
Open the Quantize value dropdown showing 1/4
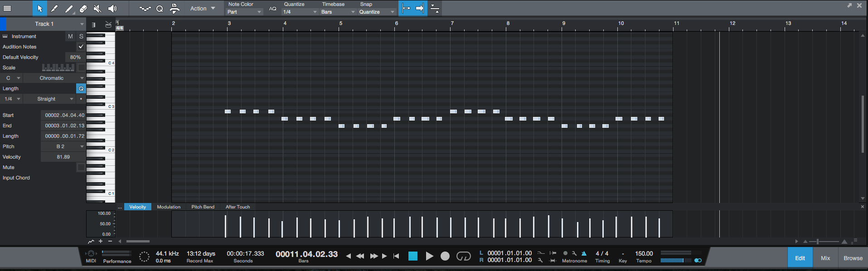pyautogui.click(x=300, y=12)
